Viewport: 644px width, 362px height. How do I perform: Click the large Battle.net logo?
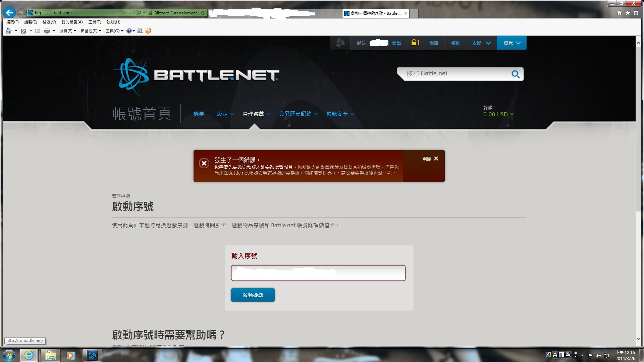tap(196, 75)
